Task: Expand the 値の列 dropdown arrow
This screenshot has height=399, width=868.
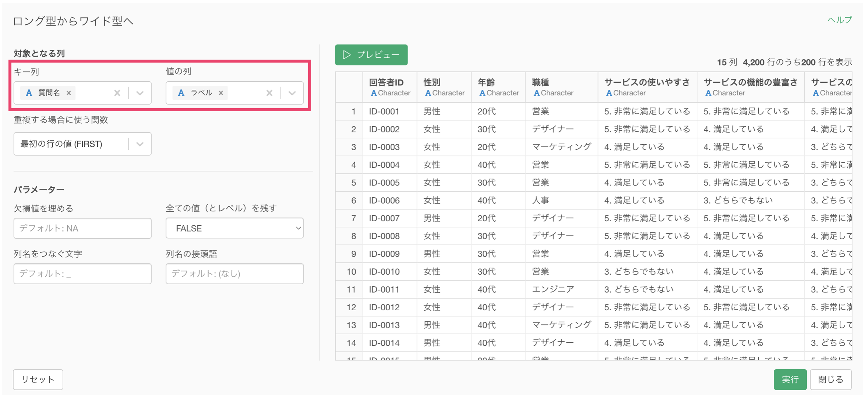Action: tap(292, 93)
